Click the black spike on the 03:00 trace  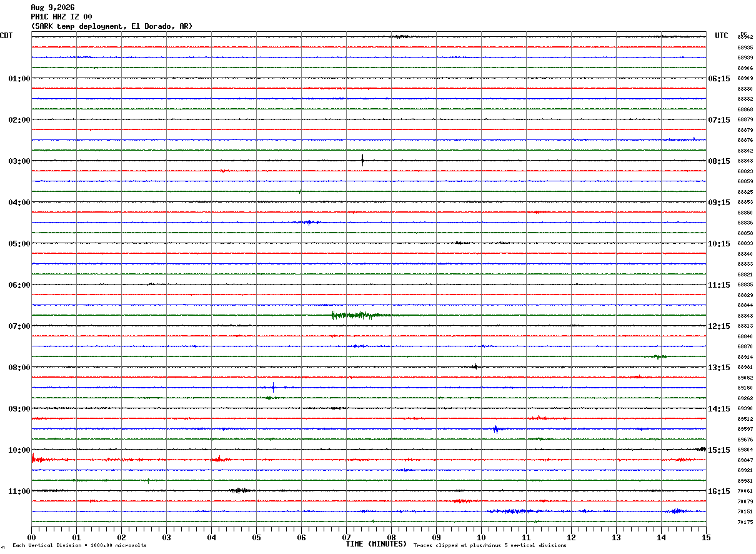[362, 159]
